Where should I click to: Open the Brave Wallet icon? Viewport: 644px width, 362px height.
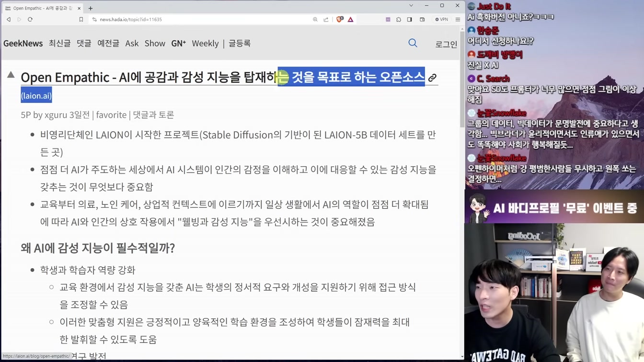[x=422, y=20]
